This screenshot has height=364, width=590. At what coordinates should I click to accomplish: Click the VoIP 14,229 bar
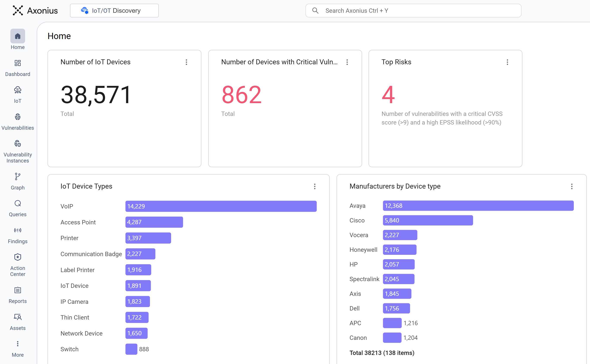click(x=221, y=206)
